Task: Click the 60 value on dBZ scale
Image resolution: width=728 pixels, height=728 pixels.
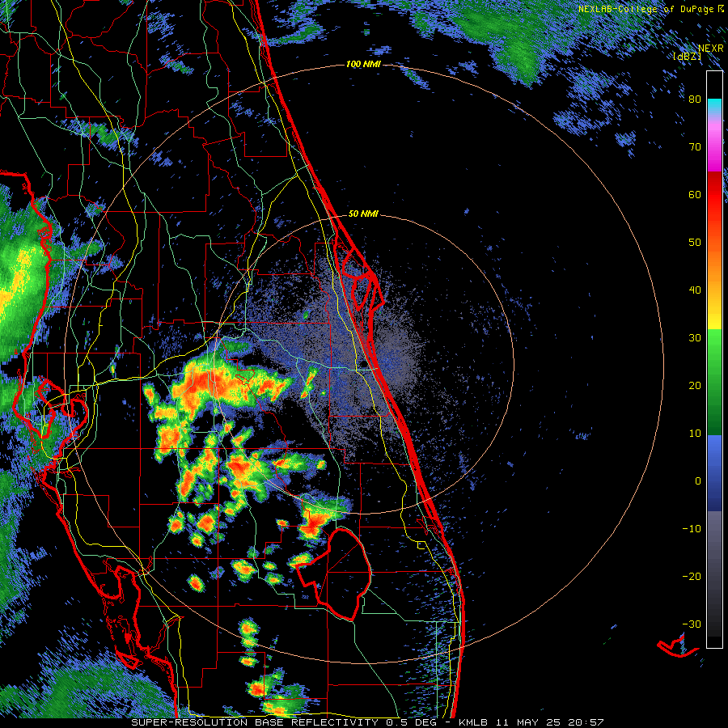Action: click(695, 195)
